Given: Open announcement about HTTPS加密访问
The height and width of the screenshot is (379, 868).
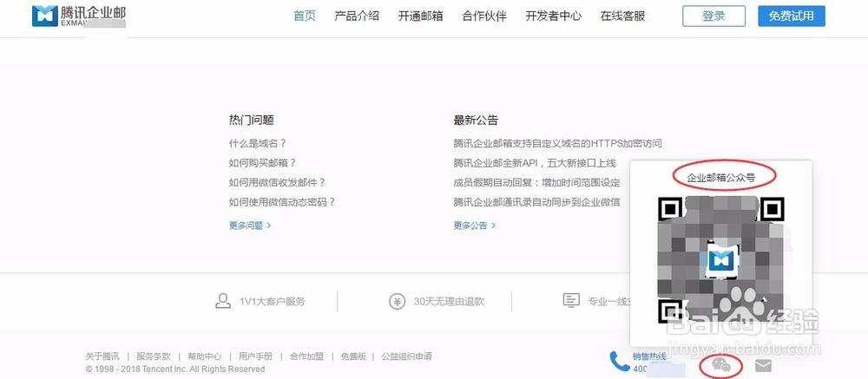Looking at the screenshot, I should pyautogui.click(x=557, y=143).
